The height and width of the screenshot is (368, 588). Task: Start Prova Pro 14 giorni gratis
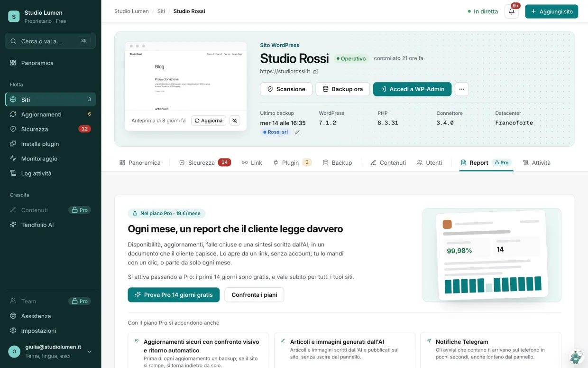coord(174,295)
